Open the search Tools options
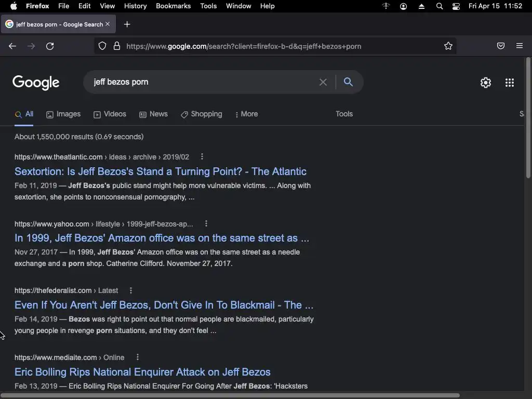532x399 pixels. tap(344, 114)
